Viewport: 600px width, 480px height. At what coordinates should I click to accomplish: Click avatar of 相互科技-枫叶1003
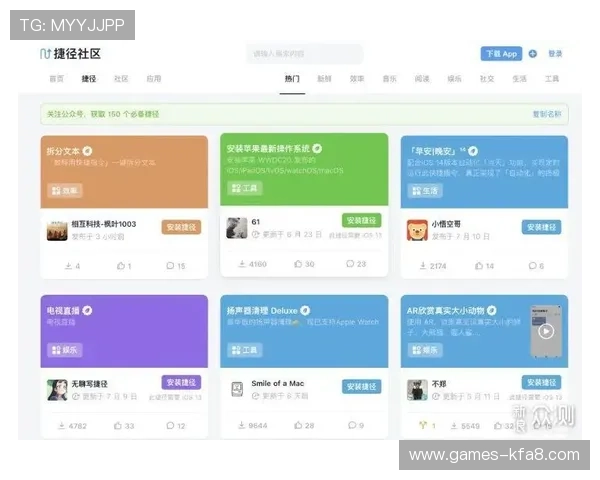(57, 230)
